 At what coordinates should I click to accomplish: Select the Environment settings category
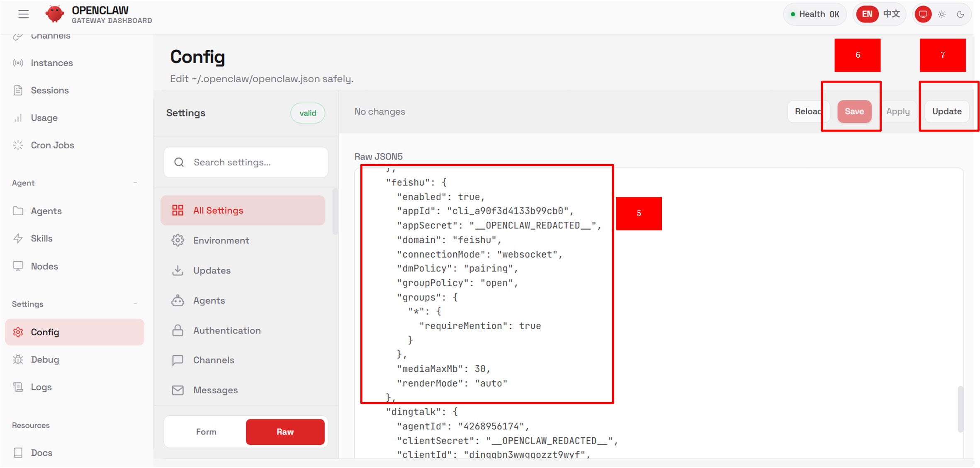coord(221,240)
